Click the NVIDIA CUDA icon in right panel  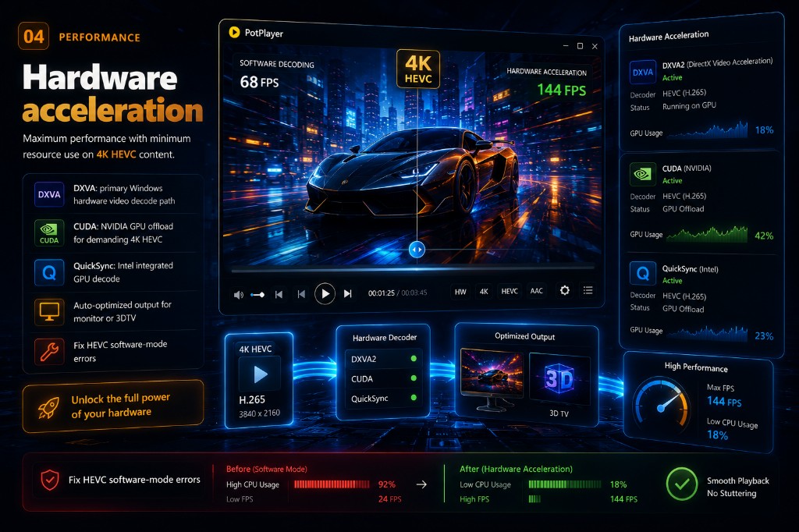coord(643,174)
